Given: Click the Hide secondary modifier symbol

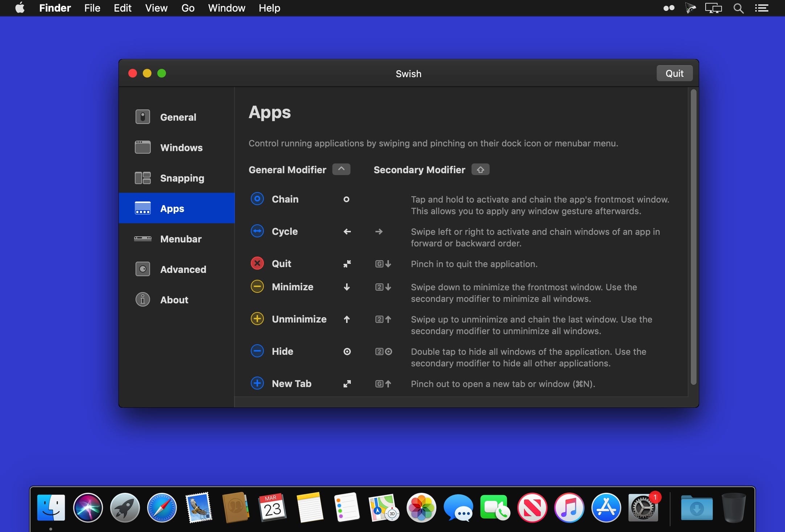Looking at the screenshot, I should click(383, 352).
